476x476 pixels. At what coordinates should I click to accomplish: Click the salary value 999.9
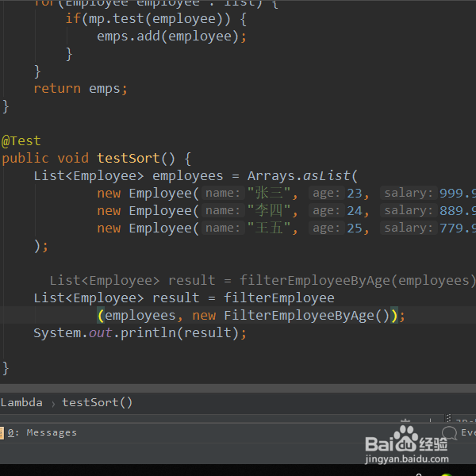tap(458, 194)
